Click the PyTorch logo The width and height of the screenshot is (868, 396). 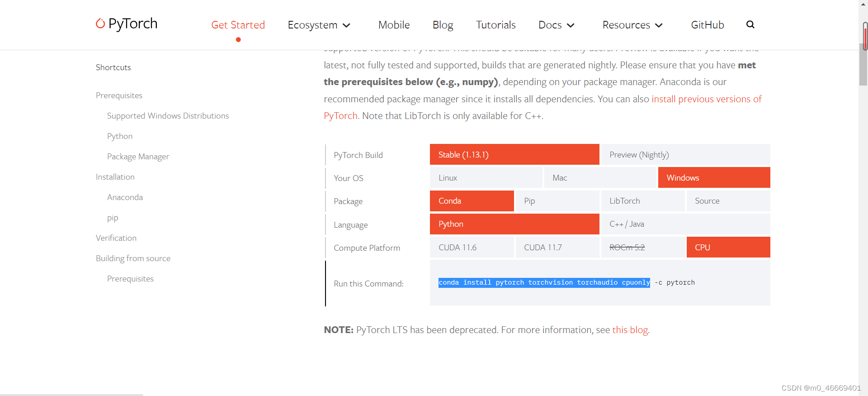click(127, 24)
